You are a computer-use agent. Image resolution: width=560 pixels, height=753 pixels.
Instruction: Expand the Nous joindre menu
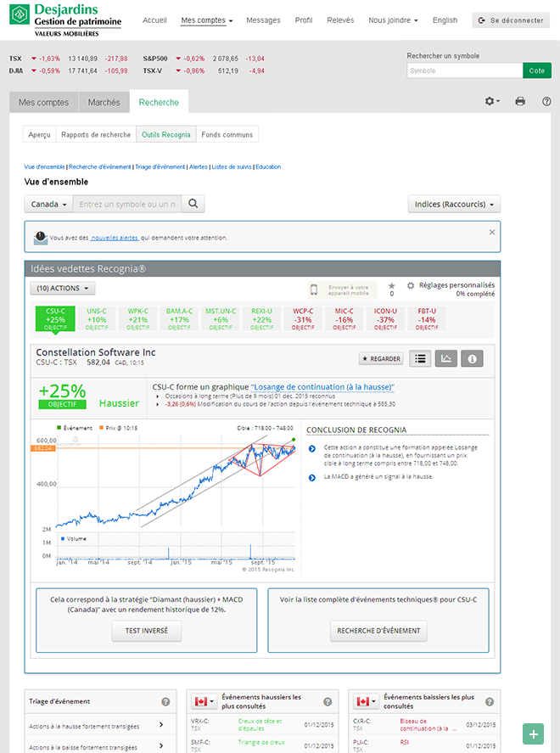pos(393,20)
